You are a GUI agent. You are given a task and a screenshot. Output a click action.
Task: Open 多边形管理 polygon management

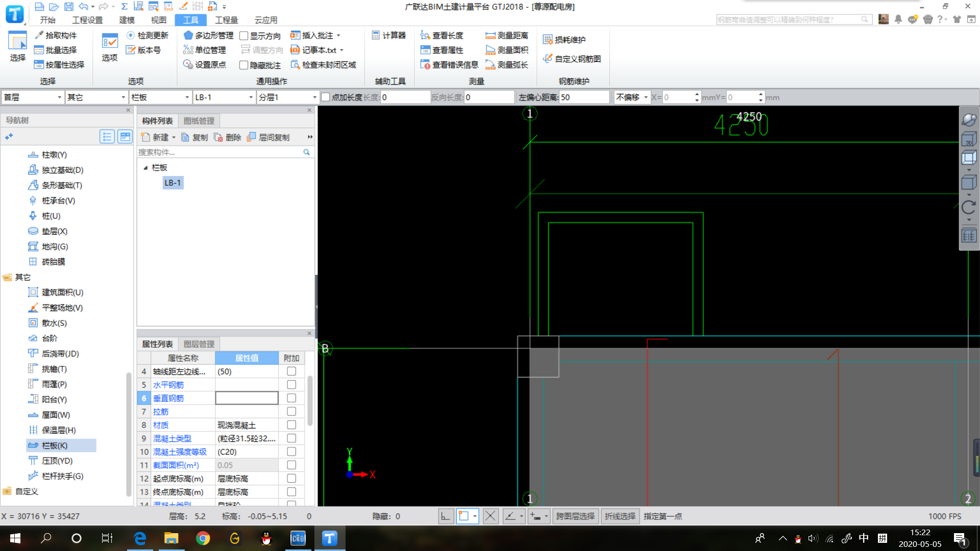[208, 35]
